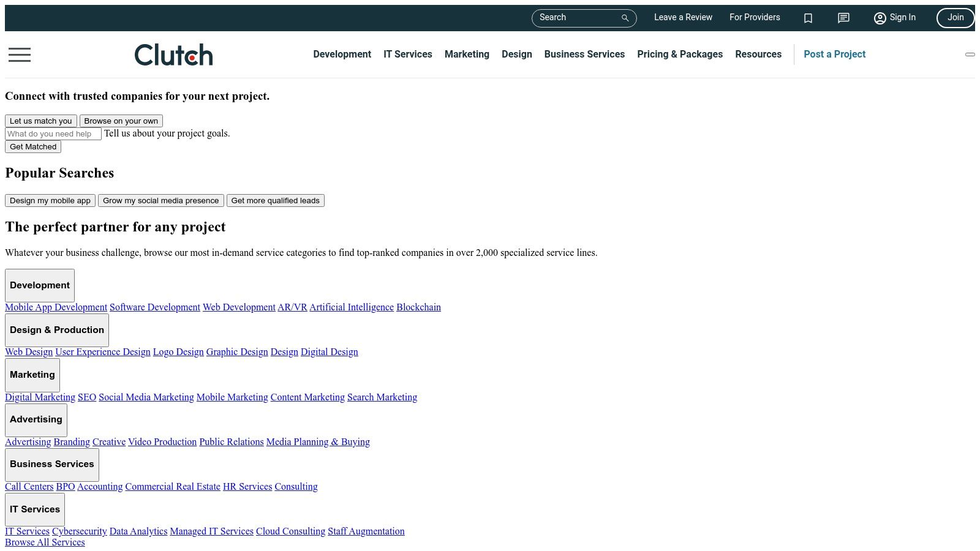980x551 pixels.
Task: Open User Experience Design link
Action: click(103, 352)
